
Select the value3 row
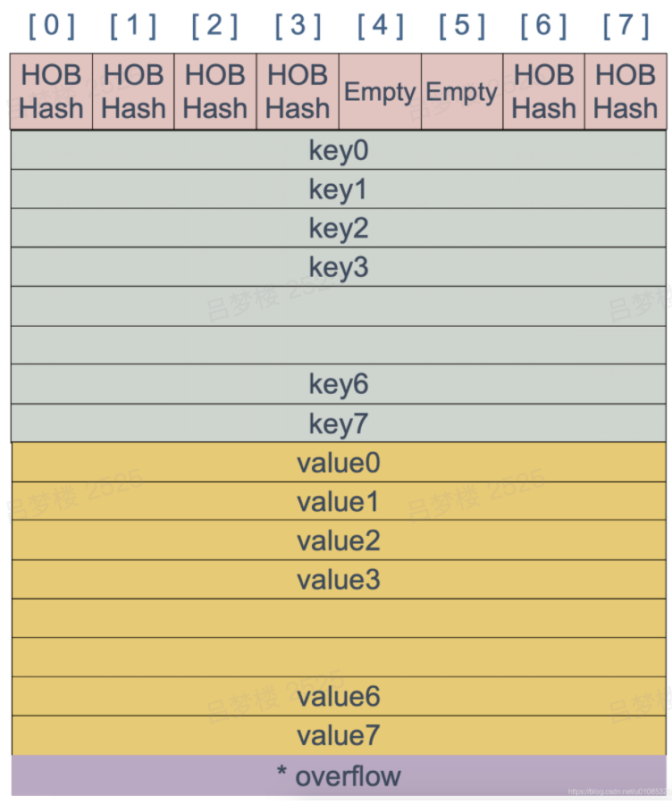point(339,580)
